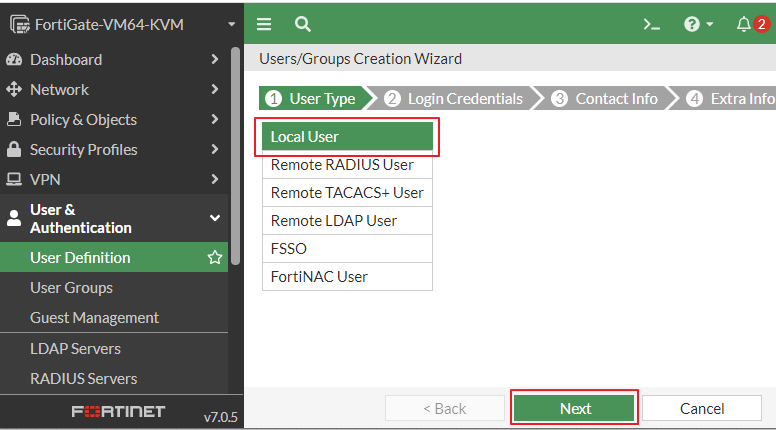Viewport: 776px width, 430px height.
Task: Toggle the hamburger menu icon
Action: 264,24
